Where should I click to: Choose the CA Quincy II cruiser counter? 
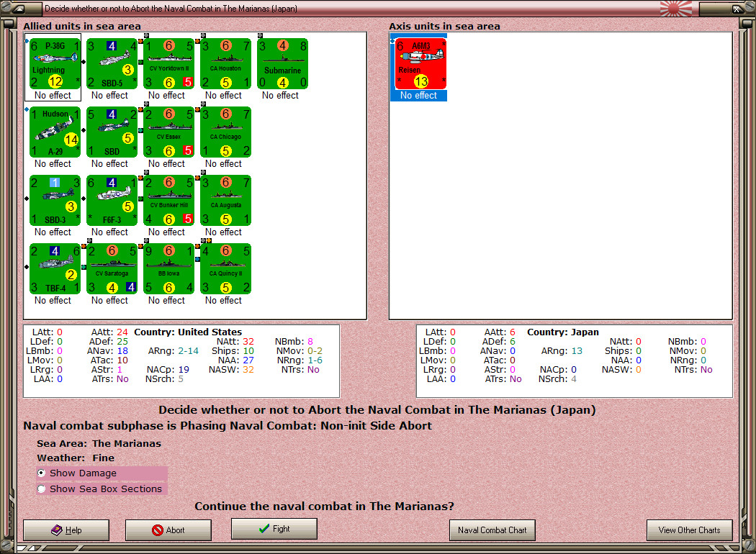point(225,269)
